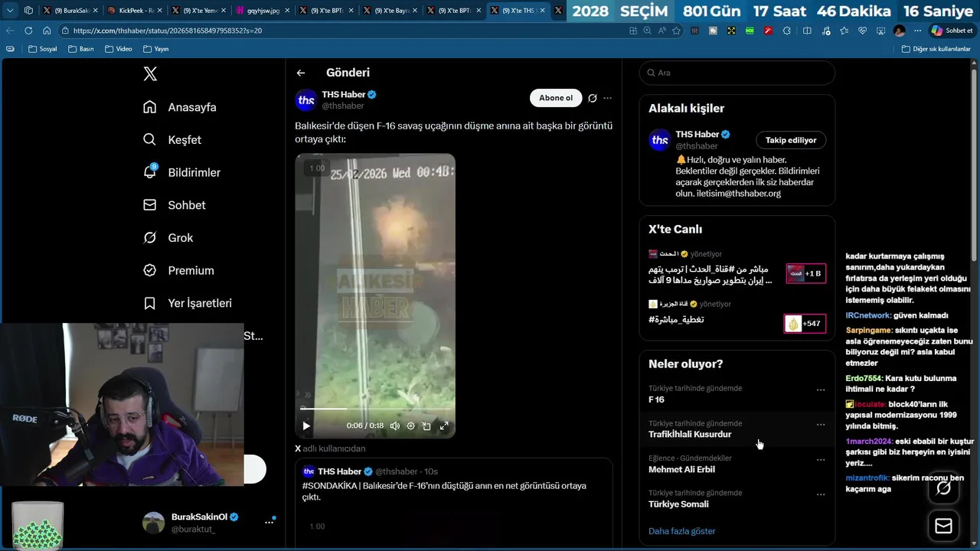Toggle picture-in-picture on the video

[427, 426]
